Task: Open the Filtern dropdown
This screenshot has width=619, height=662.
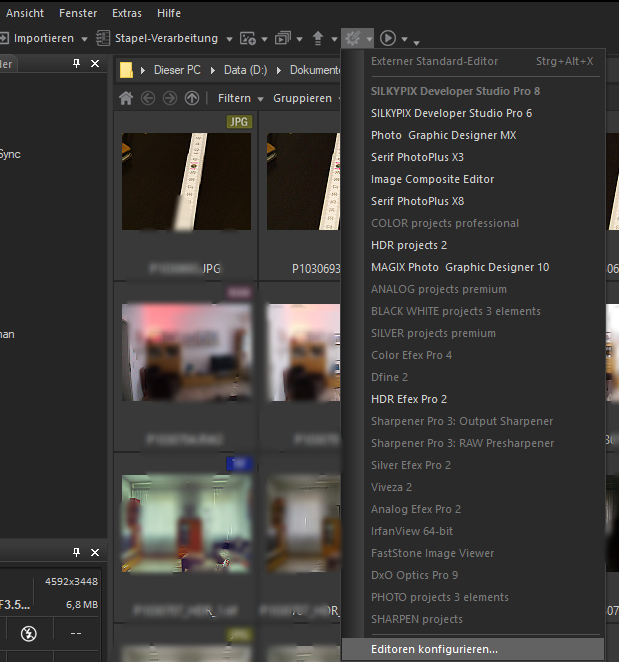Action: (240, 98)
